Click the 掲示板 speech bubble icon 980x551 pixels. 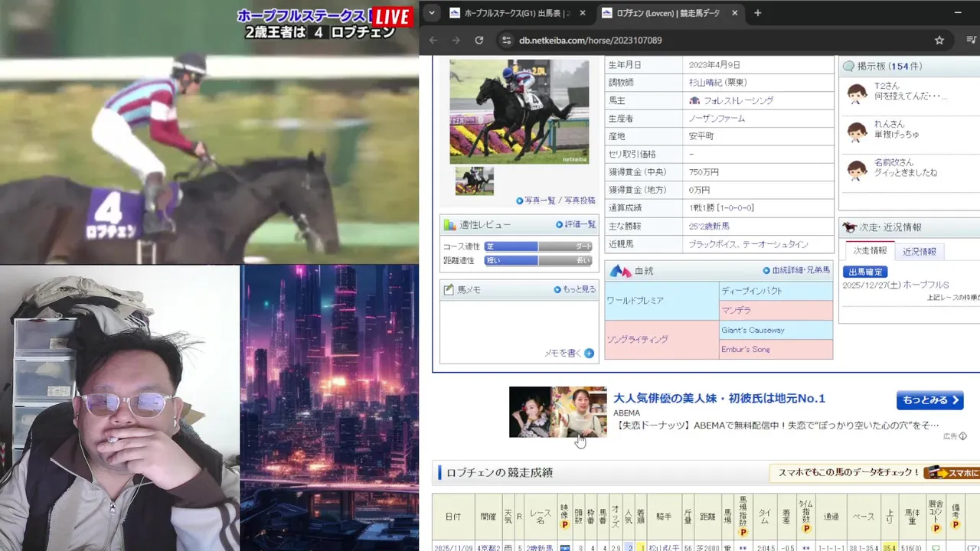[x=848, y=67]
